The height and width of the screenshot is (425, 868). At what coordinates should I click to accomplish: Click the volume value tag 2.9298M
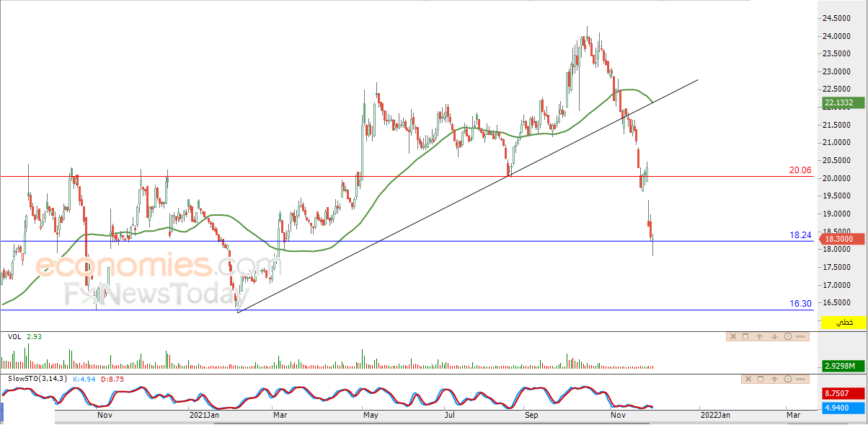[x=843, y=367]
